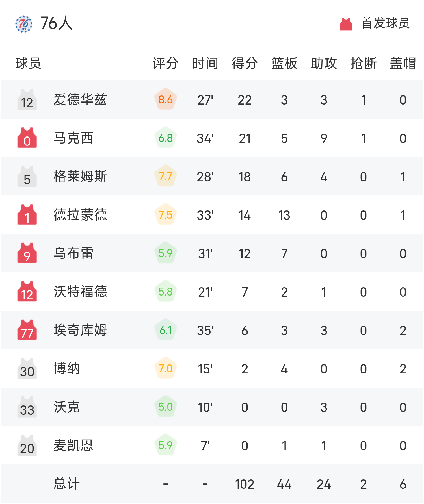
Task: Click the 评分 rating column header
Action: pyautogui.click(x=166, y=63)
